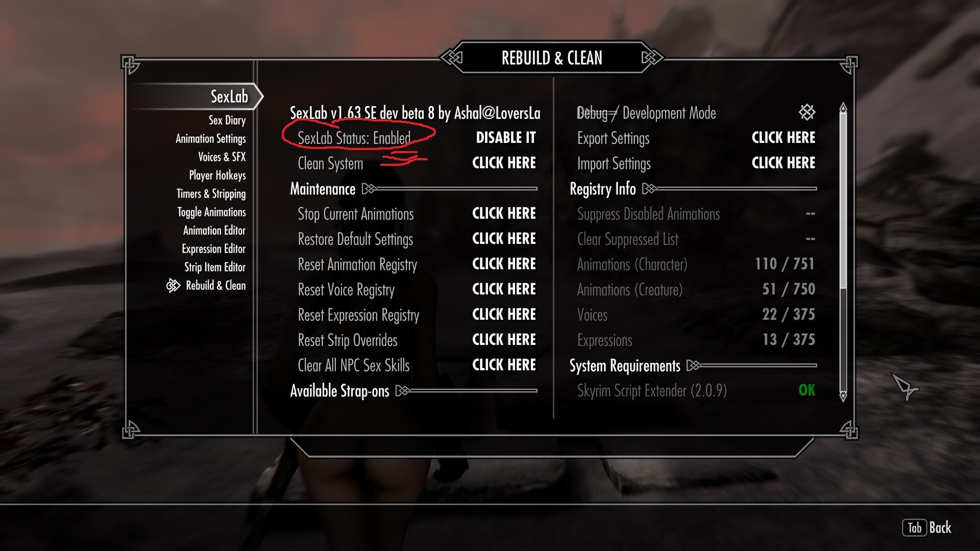
Task: Click the Animation Editor sidebar icon
Action: pyautogui.click(x=213, y=230)
